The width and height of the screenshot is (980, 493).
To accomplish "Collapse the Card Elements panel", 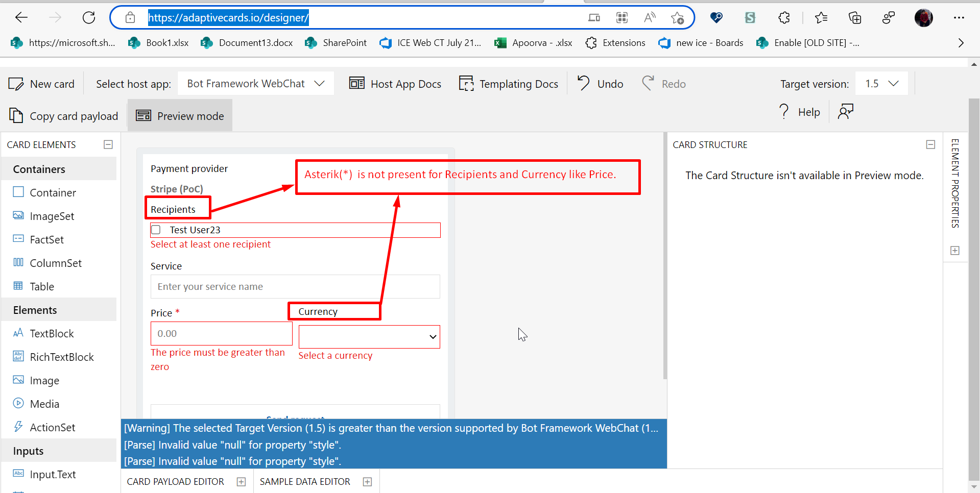I will [108, 145].
